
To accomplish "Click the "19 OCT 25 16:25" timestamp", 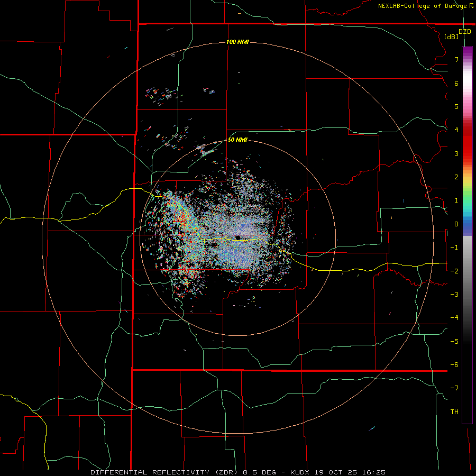I will (350, 472).
